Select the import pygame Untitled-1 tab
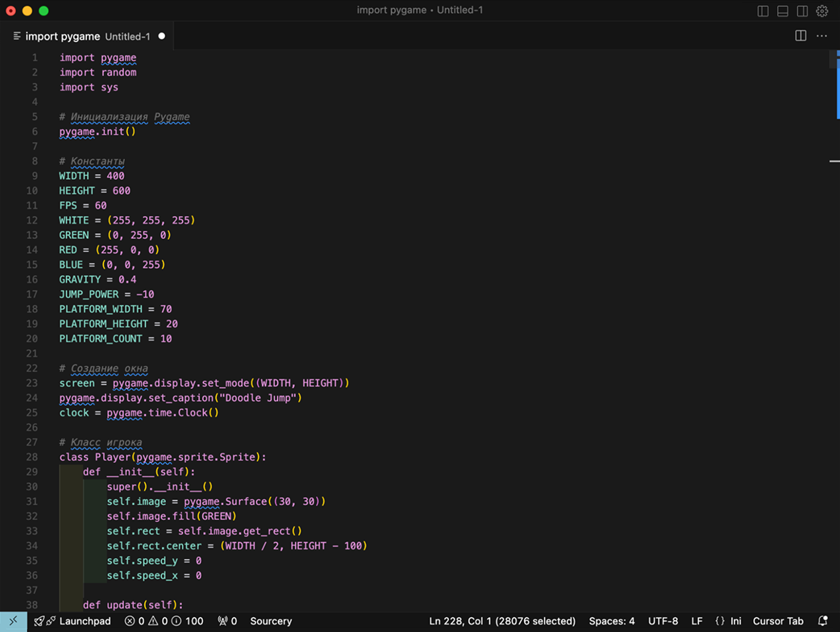The width and height of the screenshot is (840, 632). coord(87,36)
